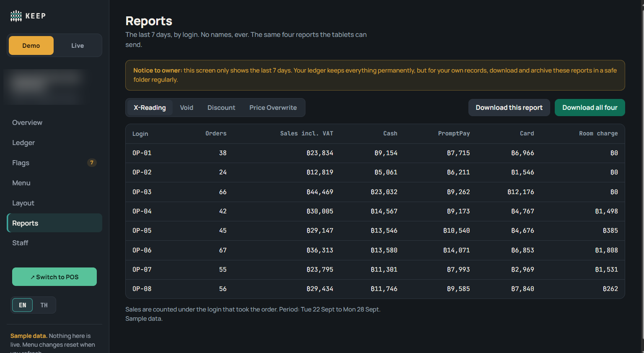The width and height of the screenshot is (644, 353).
Task: Switch to the Void report tab
Action: 186,108
